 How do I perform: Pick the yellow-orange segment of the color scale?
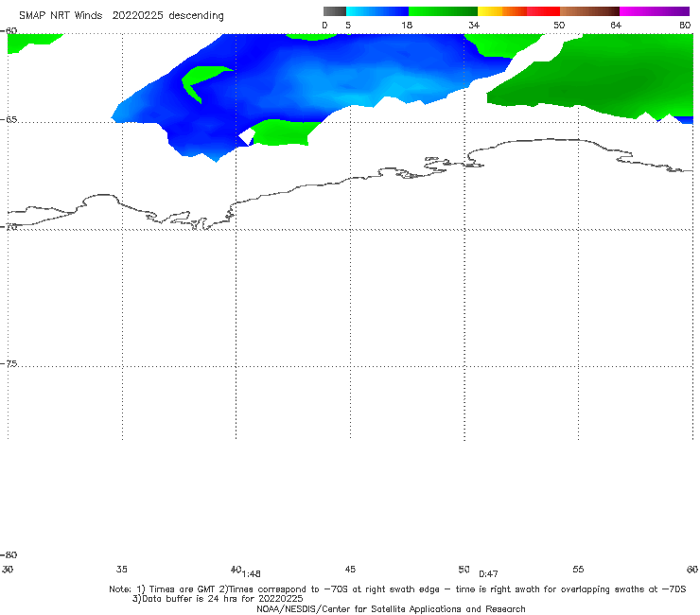501,11
